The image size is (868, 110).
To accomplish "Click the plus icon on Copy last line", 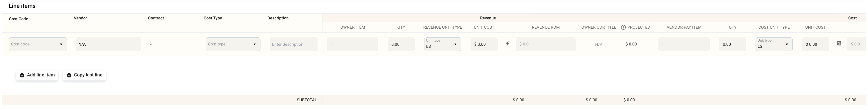I will coord(69,75).
